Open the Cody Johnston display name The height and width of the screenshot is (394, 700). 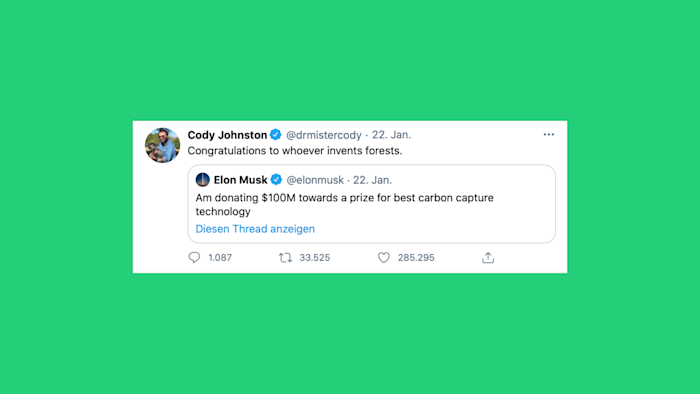tap(227, 135)
